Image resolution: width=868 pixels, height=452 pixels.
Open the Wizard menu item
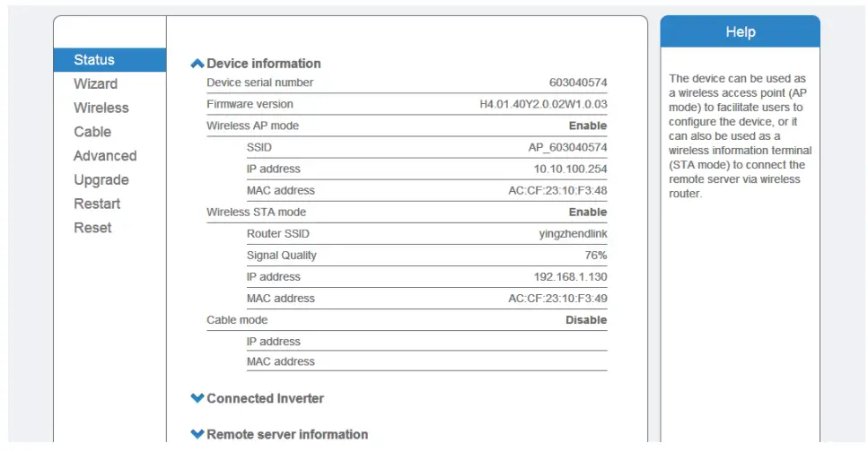(95, 83)
